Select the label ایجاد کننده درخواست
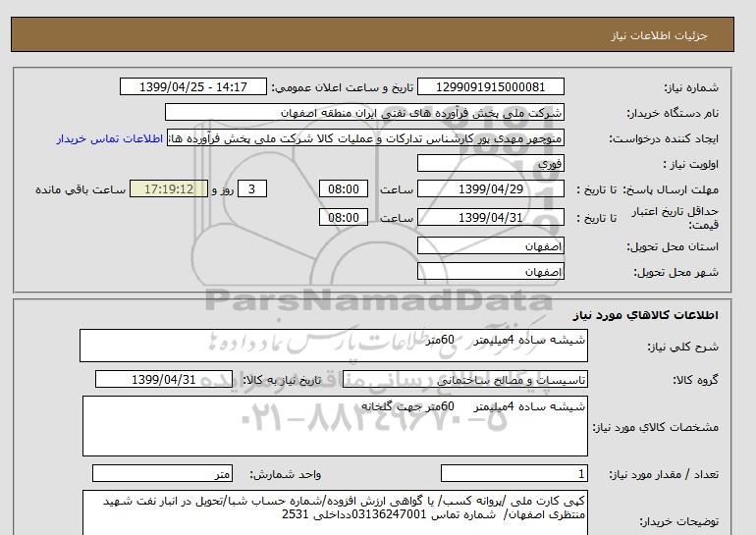756x535 pixels. click(x=664, y=138)
